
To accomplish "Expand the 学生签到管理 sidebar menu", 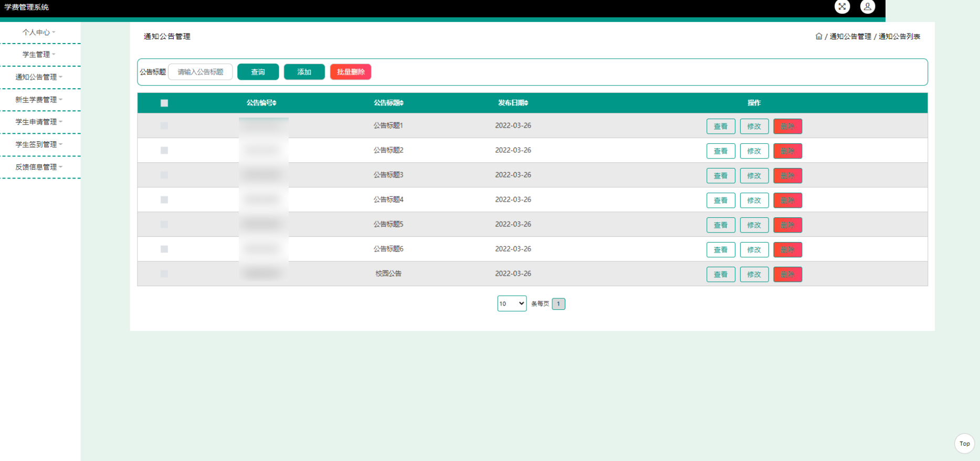I will pyautogui.click(x=40, y=144).
